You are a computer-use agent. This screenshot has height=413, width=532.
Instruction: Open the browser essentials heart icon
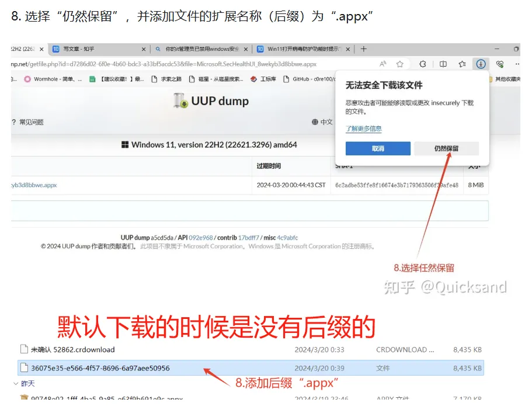[500, 64]
